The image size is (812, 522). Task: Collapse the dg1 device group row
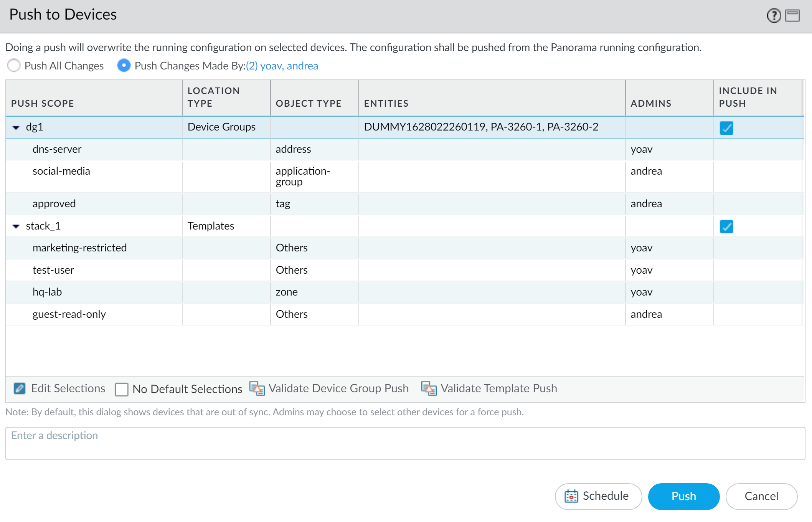[16, 127]
